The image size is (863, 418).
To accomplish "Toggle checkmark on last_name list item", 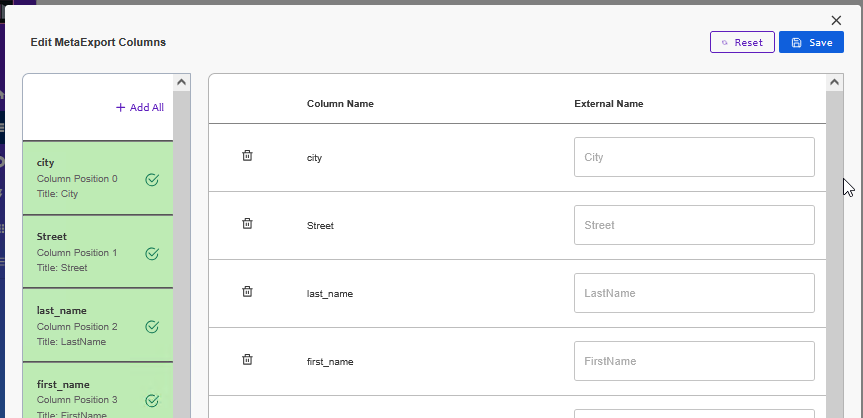I will (152, 327).
